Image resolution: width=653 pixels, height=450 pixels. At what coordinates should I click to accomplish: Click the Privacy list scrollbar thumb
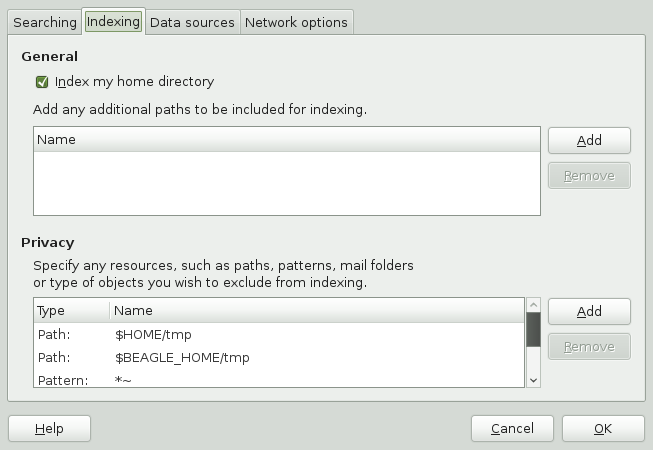[534, 328]
